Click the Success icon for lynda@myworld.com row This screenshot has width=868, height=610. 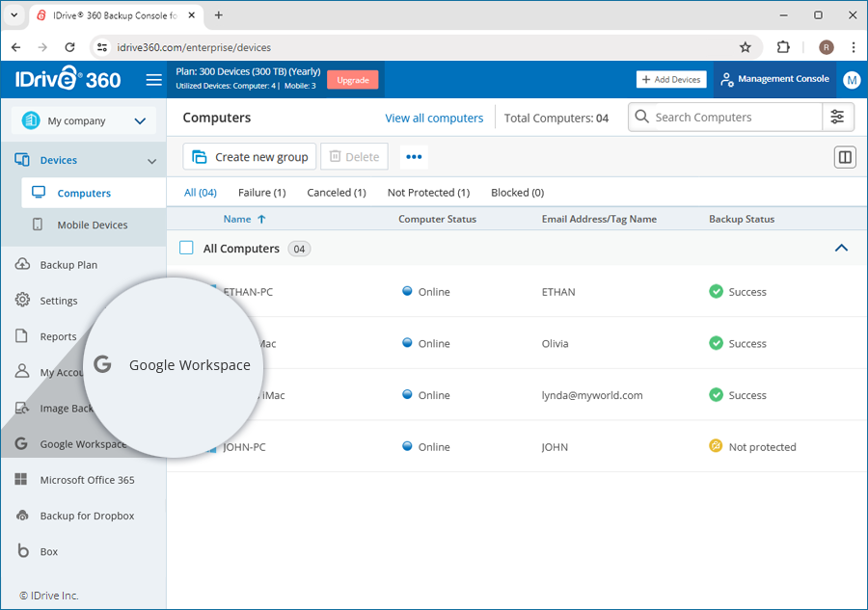(x=716, y=395)
